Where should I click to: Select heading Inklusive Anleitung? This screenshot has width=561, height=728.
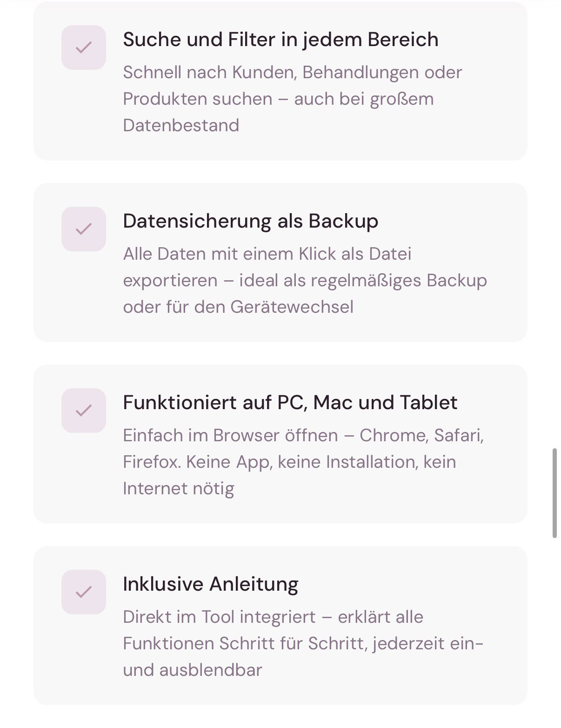tap(210, 584)
